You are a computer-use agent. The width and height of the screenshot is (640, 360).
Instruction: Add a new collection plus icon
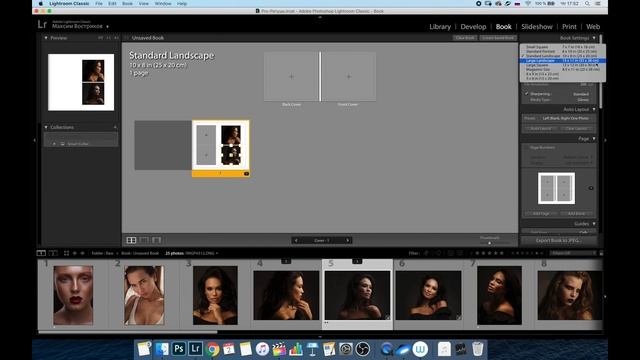click(115, 127)
